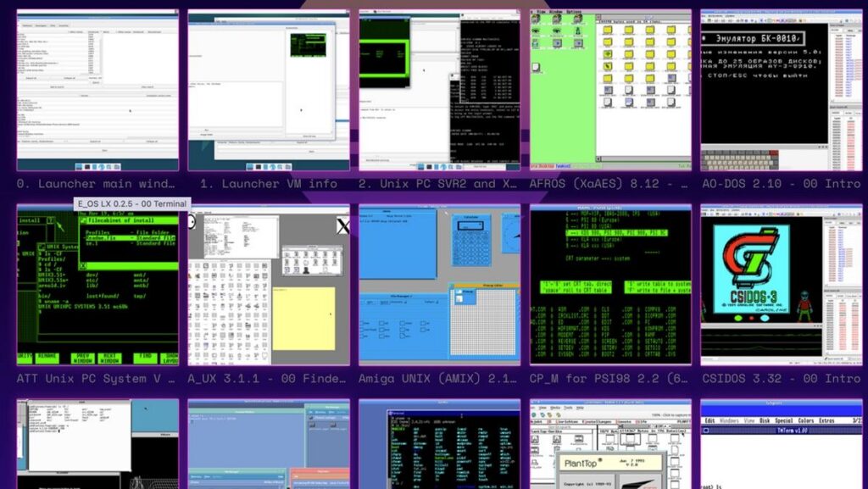868x489 pixels.
Task: Click caption 'Amiga UNIX (AMIX) 2.1…'
Action: click(437, 379)
